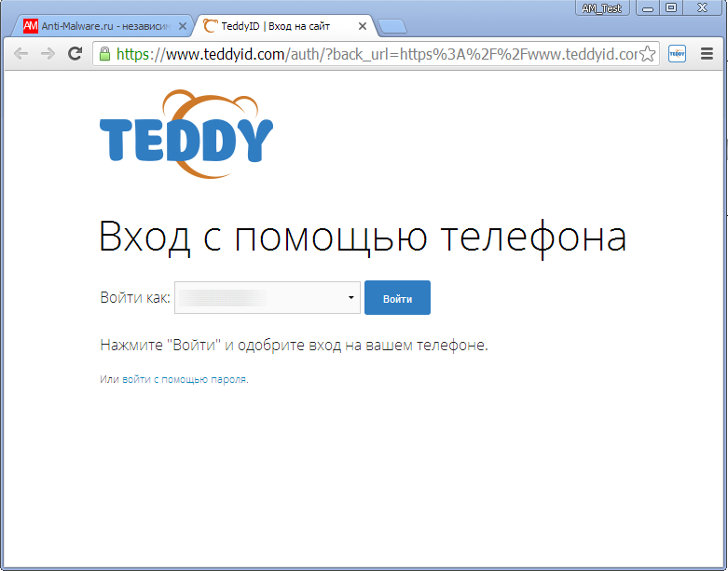Click the browser forward arrow
This screenshot has height=571, width=728.
[x=48, y=54]
